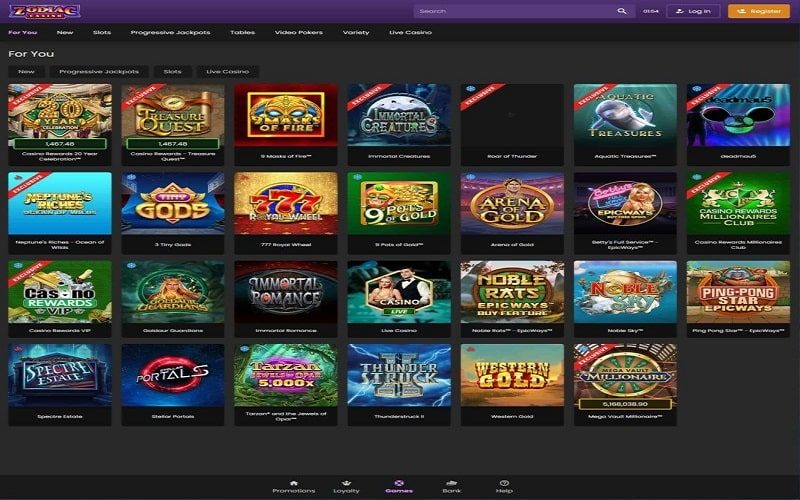Launch Thunderstruck II game
This screenshot has width=800, height=500.
pyautogui.click(x=399, y=385)
